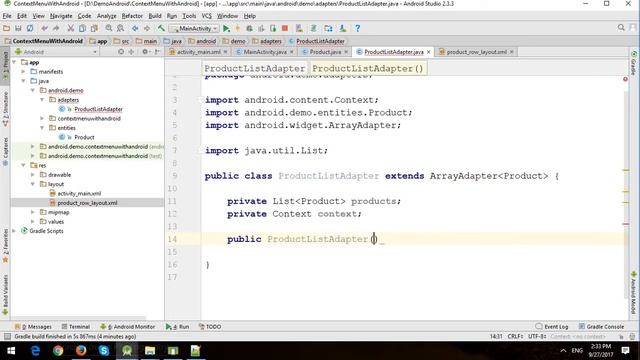
Task: Select Product class in entities package
Action: 84,138
